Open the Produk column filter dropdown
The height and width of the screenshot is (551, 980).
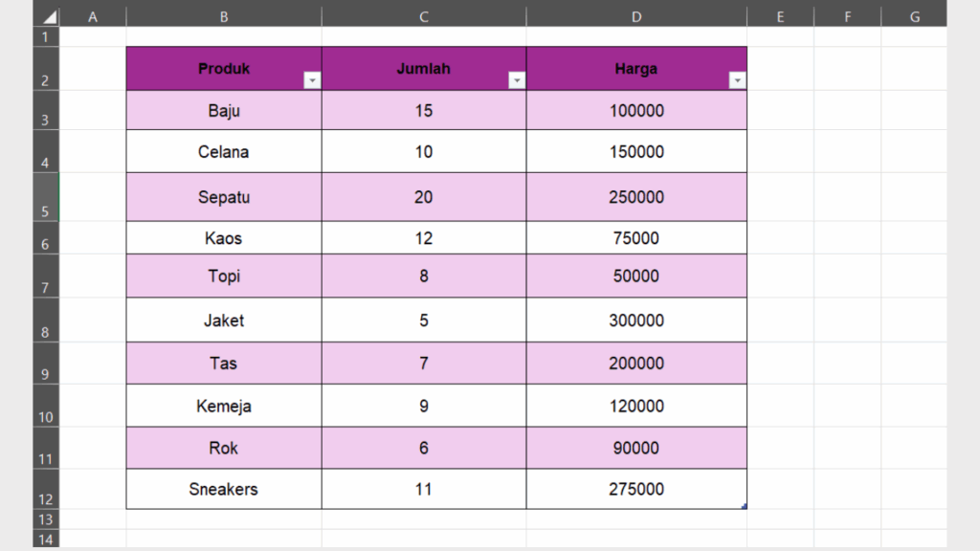point(312,80)
